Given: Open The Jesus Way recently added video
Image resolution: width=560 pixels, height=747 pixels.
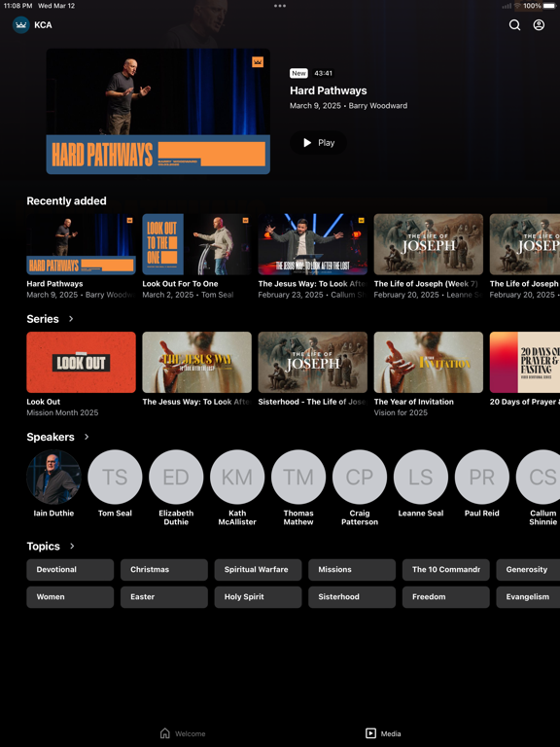Looking at the screenshot, I should [x=312, y=244].
